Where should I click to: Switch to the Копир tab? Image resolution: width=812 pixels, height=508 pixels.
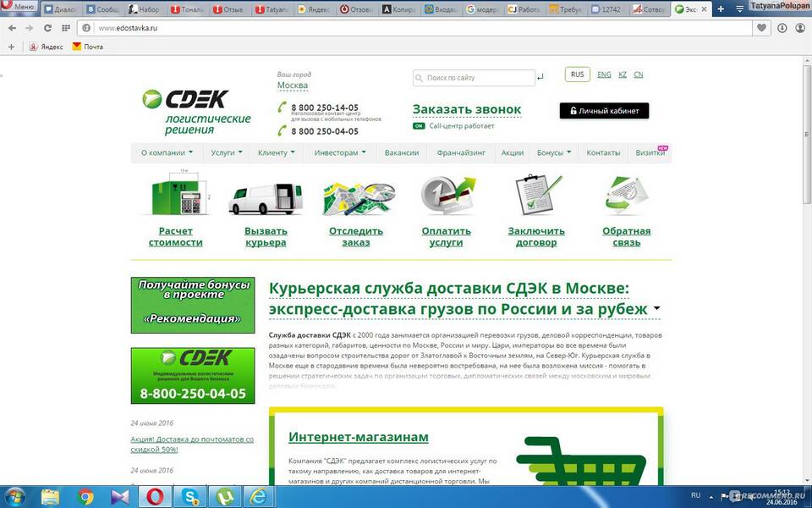click(400, 9)
